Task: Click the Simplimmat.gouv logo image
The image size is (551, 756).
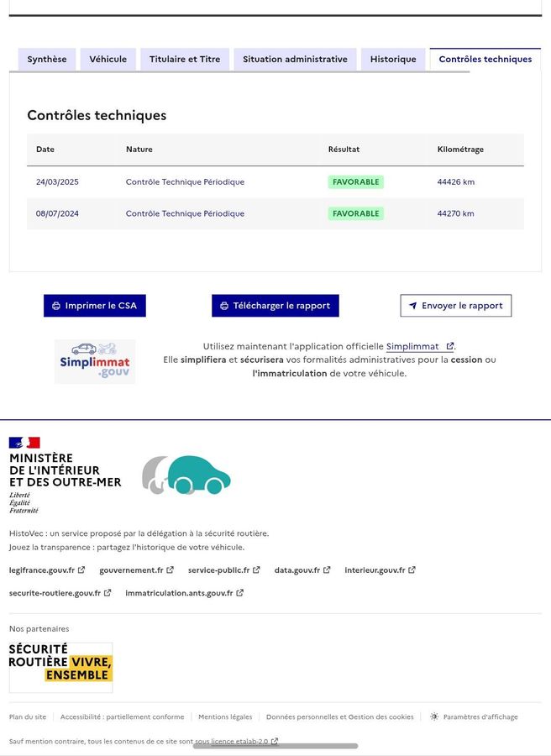Action: [95, 362]
